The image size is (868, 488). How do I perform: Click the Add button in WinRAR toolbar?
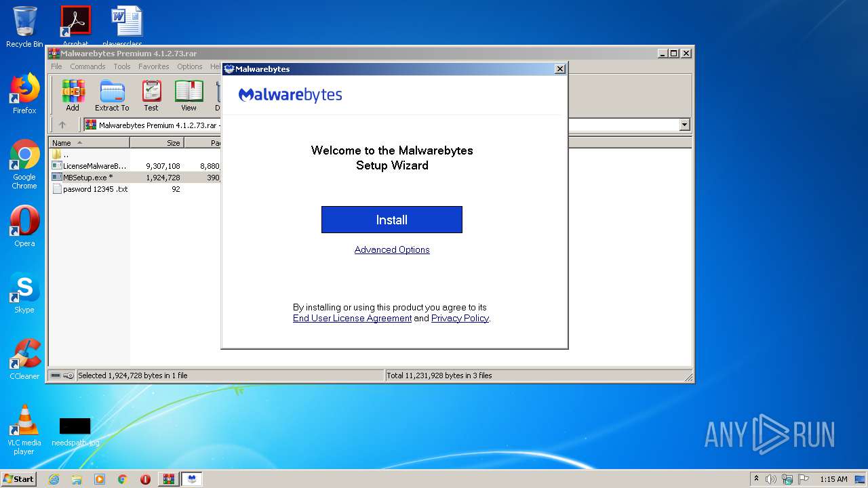pos(73,96)
